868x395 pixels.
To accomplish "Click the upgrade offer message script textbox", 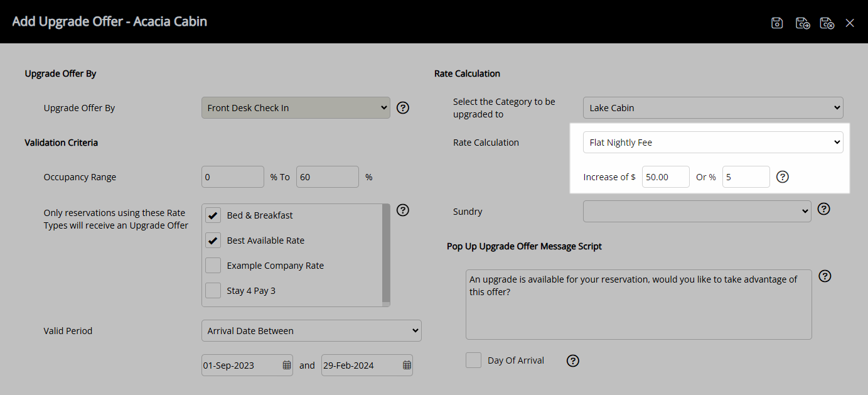I will click(x=639, y=305).
